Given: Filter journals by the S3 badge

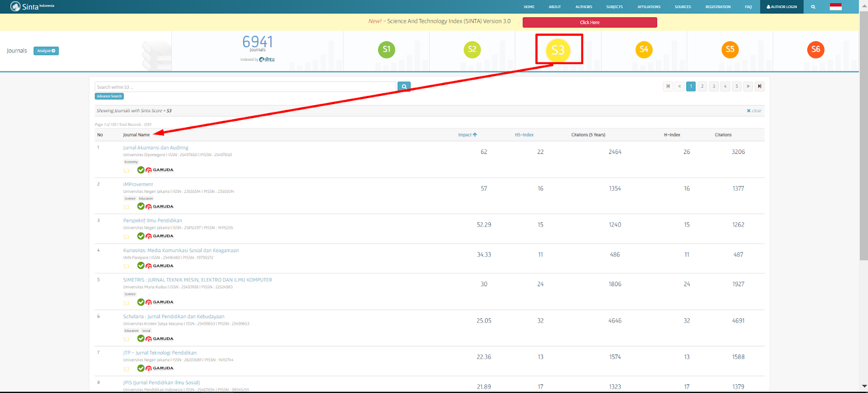Looking at the screenshot, I should [x=558, y=50].
